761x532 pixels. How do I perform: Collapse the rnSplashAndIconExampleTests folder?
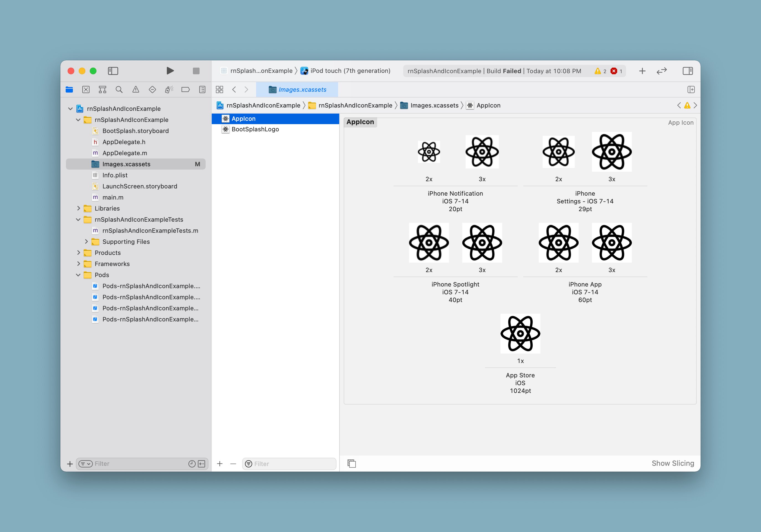[78, 219]
